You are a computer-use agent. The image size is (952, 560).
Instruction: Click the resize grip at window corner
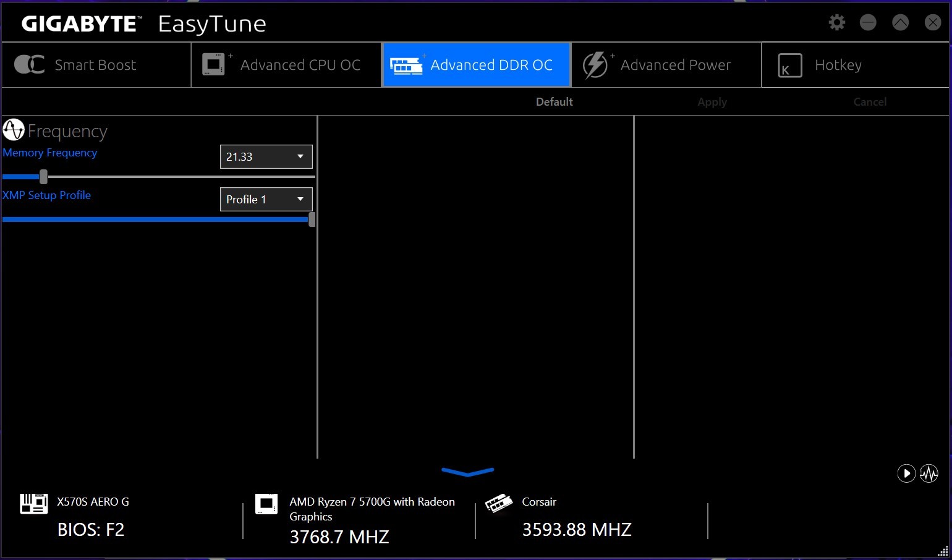943,551
